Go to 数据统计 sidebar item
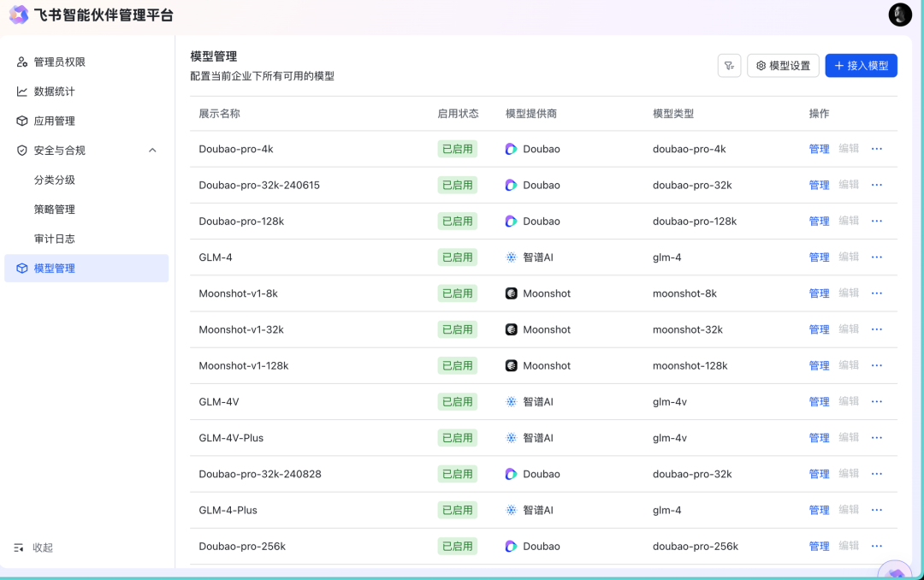This screenshot has width=924, height=580. 54,92
